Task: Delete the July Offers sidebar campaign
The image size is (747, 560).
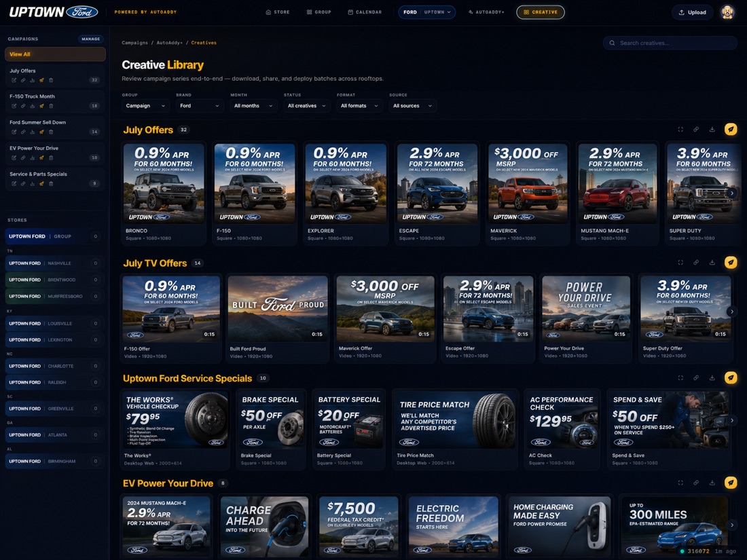Action: pos(51,80)
